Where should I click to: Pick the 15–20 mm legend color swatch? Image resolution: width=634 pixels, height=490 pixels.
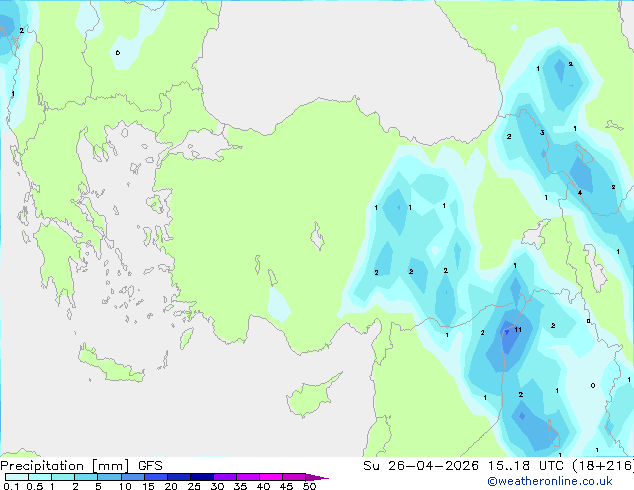tap(155, 477)
